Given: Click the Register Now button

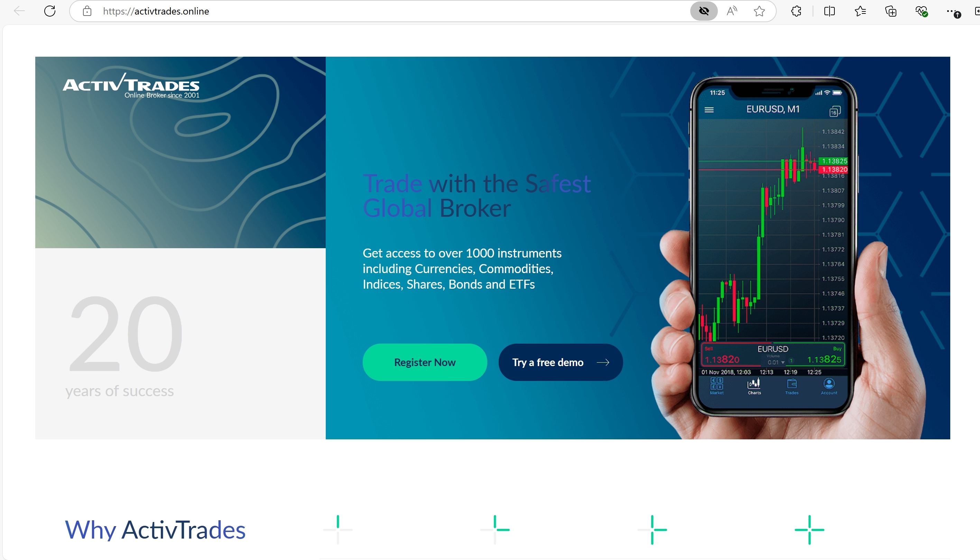Looking at the screenshot, I should [425, 362].
